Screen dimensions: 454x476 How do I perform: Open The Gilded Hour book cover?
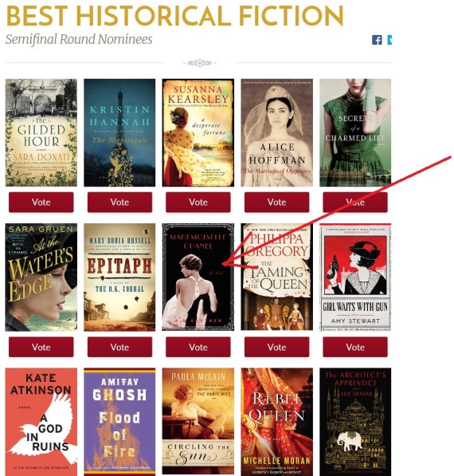click(41, 132)
